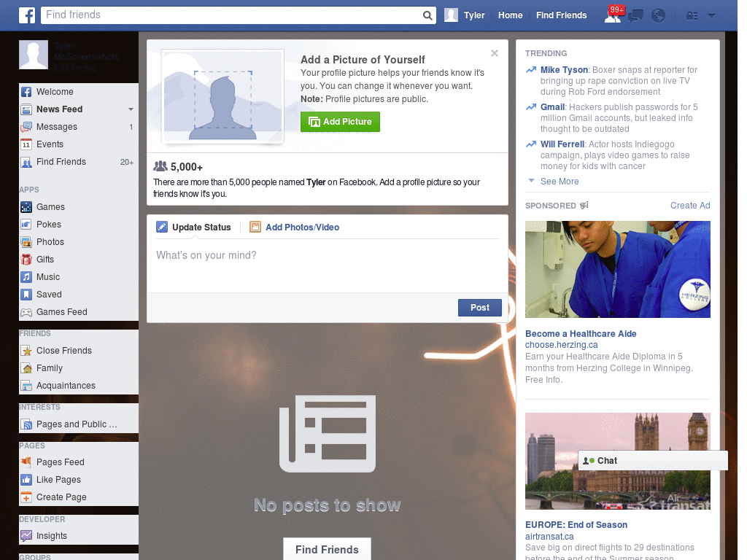Click Pages and Public feed icon
Image resolution: width=747 pixels, height=560 pixels.
coord(26,424)
